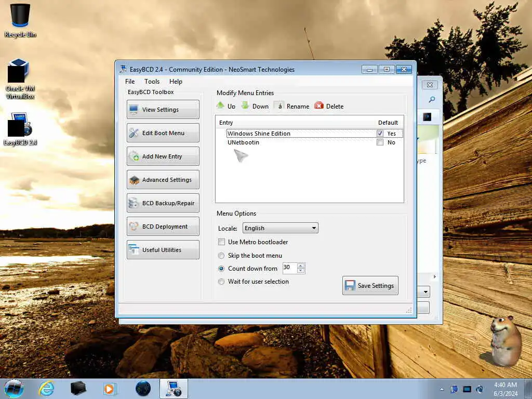The image size is (532, 399).
Task: Open the File menu
Action: (129, 82)
